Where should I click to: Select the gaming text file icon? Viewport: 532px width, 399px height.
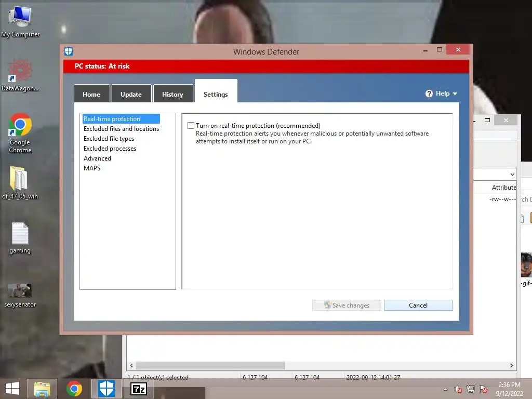coord(20,238)
